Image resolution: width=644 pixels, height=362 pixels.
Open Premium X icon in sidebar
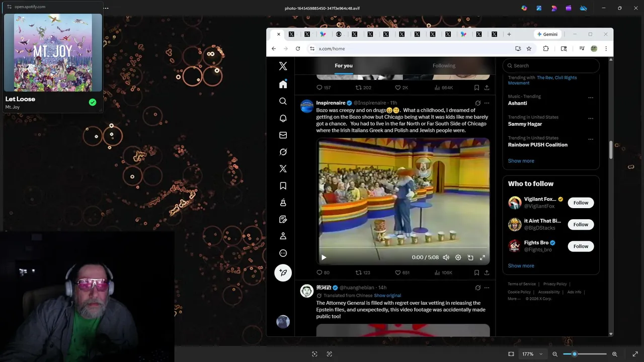[x=283, y=169]
